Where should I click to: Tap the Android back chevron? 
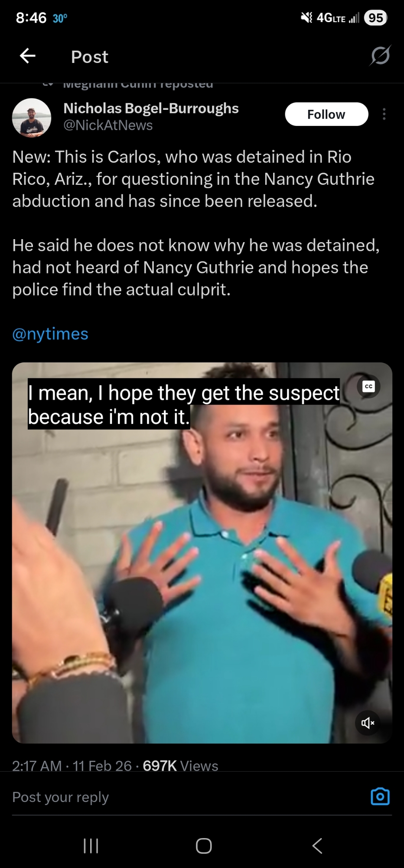pyautogui.click(x=317, y=846)
